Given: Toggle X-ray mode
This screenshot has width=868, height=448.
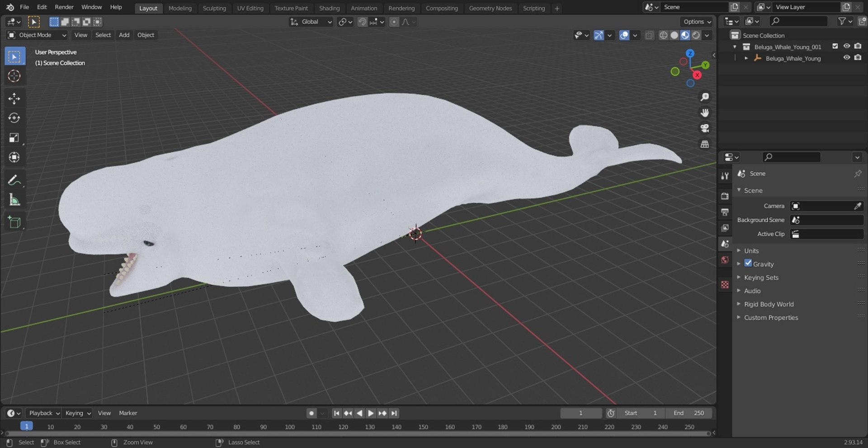Looking at the screenshot, I should 649,35.
